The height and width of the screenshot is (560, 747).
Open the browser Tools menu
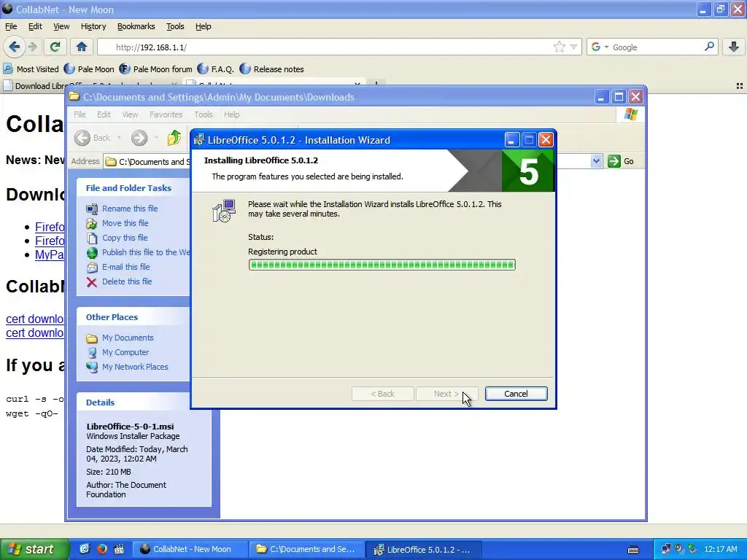click(x=175, y=26)
